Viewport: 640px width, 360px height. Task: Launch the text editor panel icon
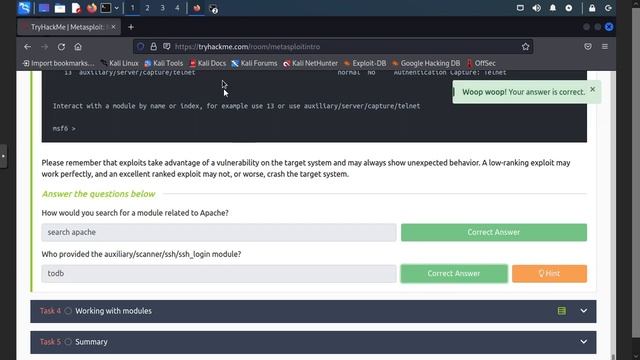pyautogui.click(x=76, y=8)
